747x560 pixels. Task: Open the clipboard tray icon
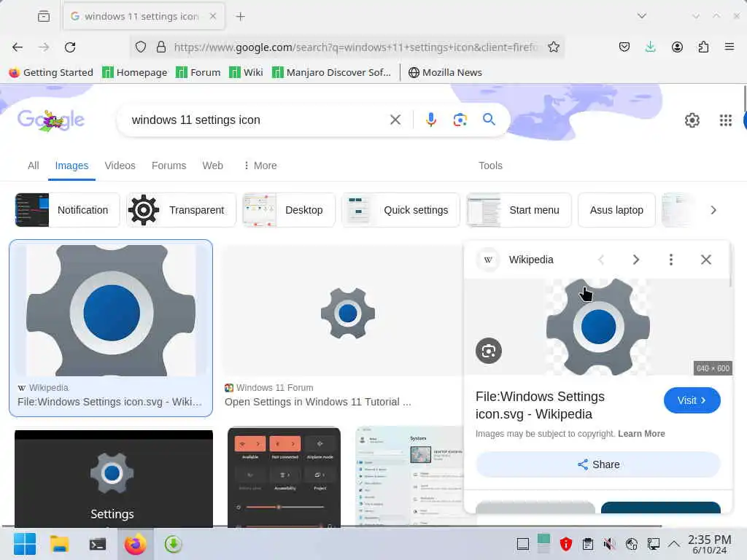click(588, 544)
